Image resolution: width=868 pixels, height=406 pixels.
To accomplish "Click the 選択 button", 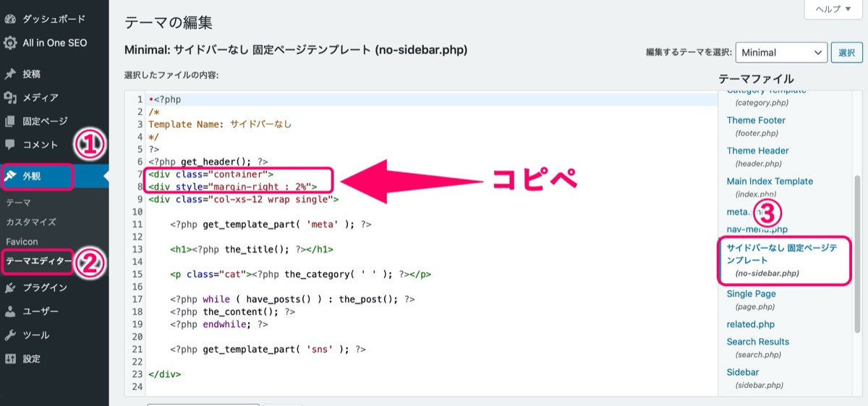I will 847,52.
